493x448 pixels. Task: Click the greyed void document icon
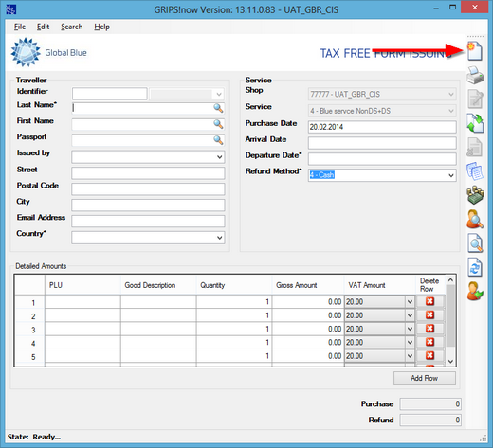pos(475,147)
